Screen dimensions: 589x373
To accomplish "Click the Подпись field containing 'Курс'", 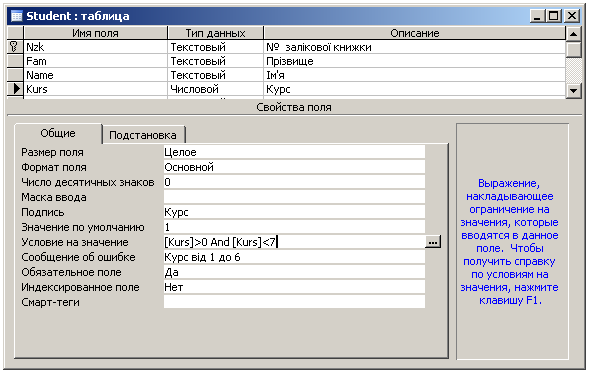I will [294, 212].
